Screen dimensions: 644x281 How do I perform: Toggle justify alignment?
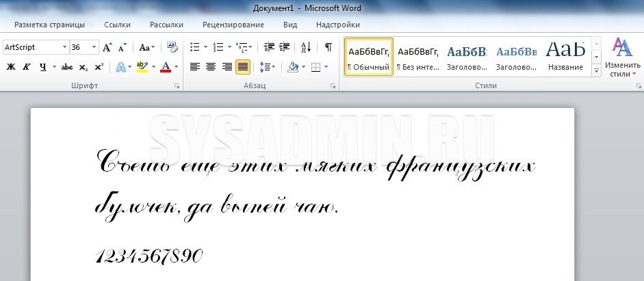click(243, 67)
